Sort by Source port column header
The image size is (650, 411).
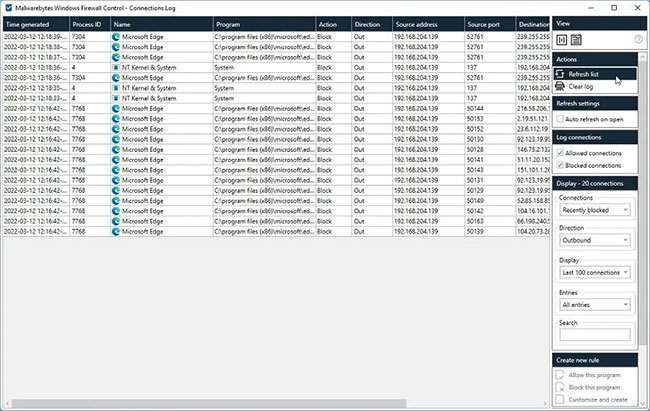click(x=490, y=24)
